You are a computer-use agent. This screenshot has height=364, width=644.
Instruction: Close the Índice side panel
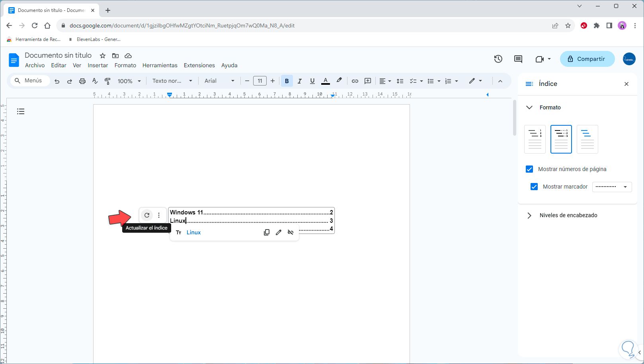pyautogui.click(x=626, y=84)
